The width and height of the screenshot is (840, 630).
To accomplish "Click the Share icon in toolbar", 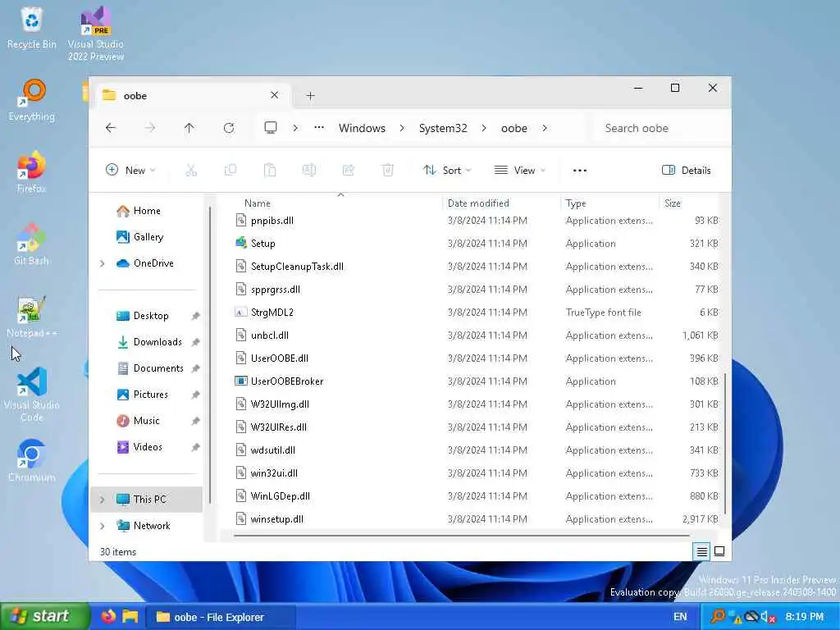I will pyautogui.click(x=348, y=171).
